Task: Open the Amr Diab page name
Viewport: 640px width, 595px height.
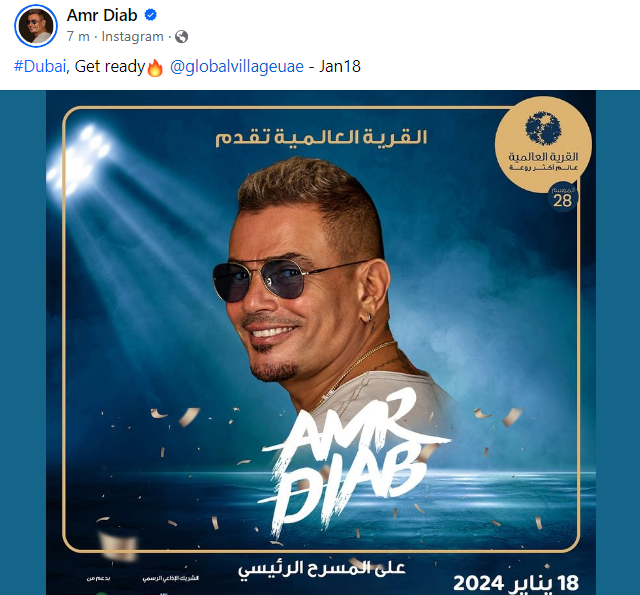Action: click(102, 15)
